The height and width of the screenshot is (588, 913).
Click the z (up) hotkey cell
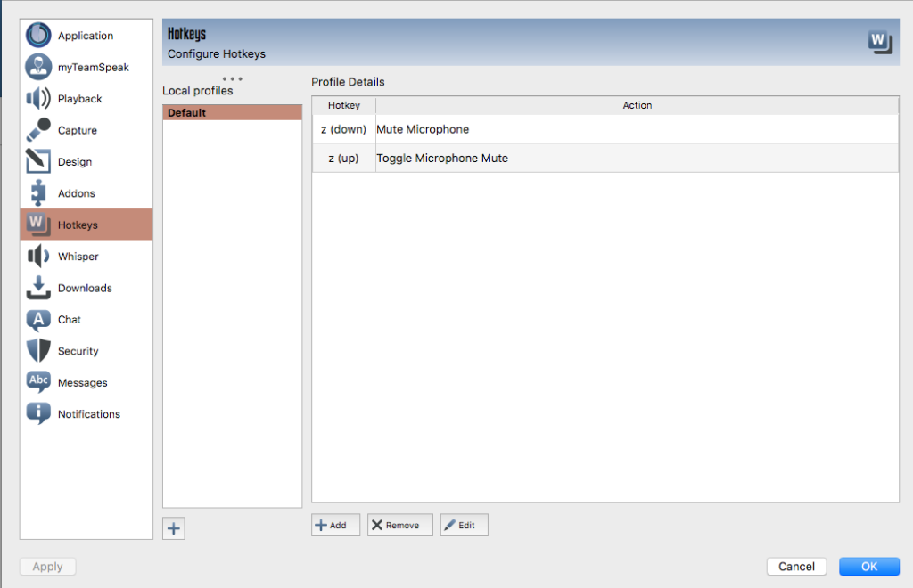[343, 159]
